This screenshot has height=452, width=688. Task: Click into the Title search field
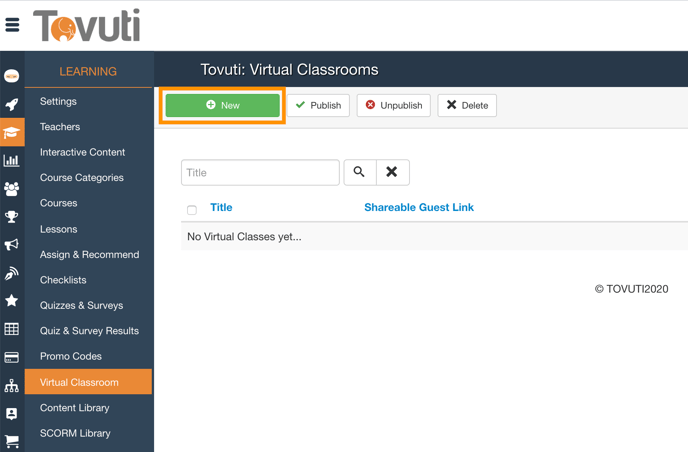pyautogui.click(x=260, y=172)
